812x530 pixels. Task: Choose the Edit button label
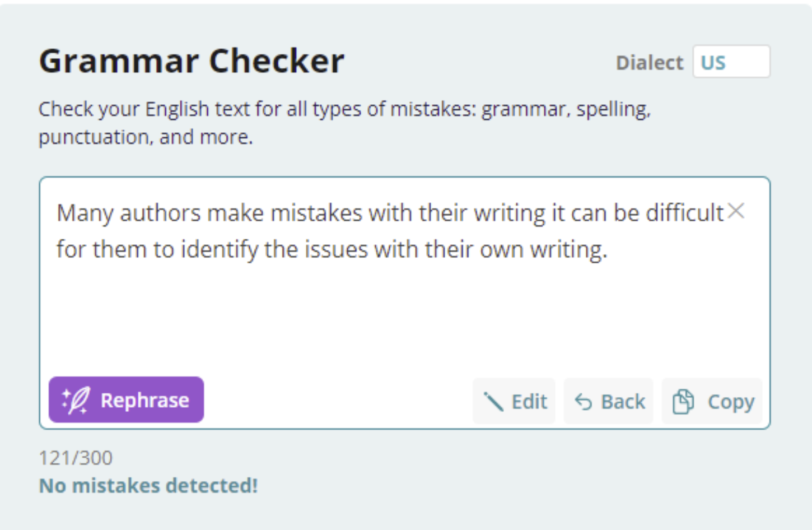click(529, 402)
